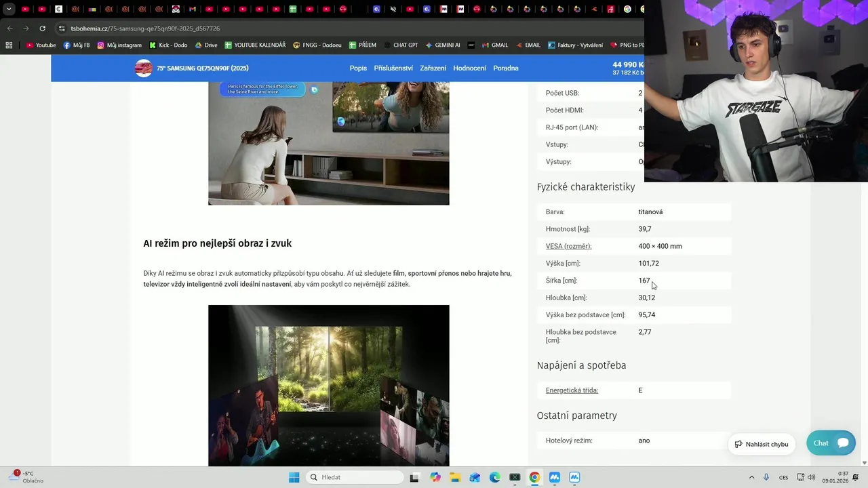Open CES keyboard language switcher

pyautogui.click(x=784, y=477)
